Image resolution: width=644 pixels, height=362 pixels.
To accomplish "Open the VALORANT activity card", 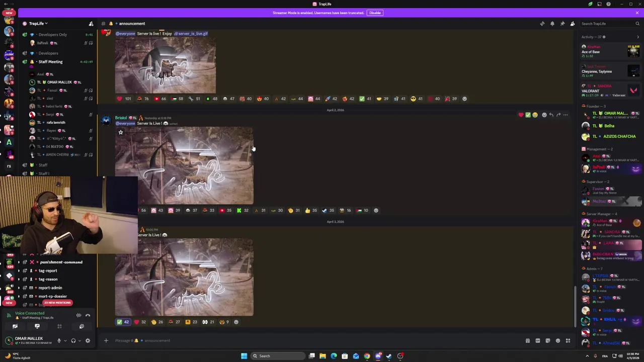I will (610, 90).
